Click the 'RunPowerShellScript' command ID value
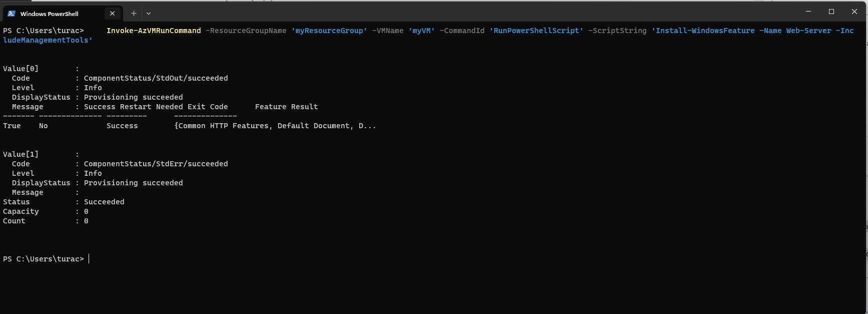This screenshot has height=314, width=868. [536, 31]
